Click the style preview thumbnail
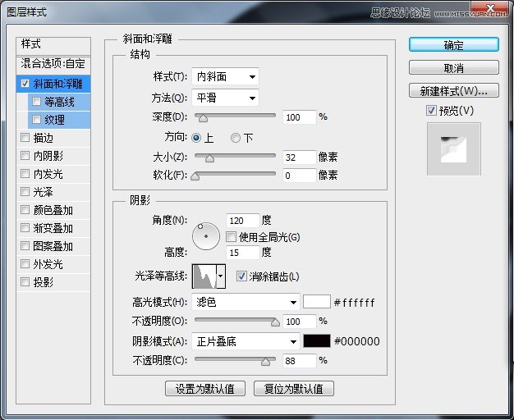Image resolution: width=514 pixels, height=420 pixels. (x=454, y=149)
